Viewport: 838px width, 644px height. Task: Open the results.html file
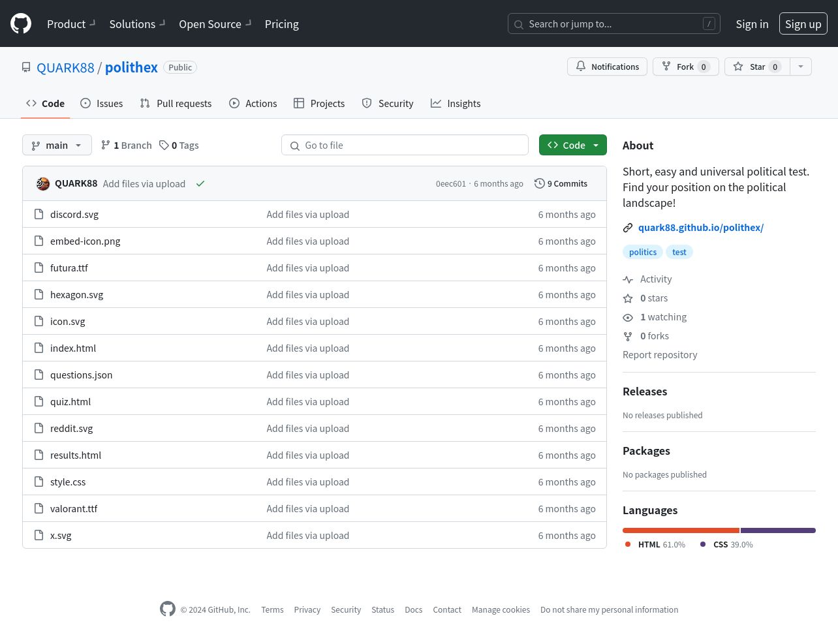(76, 455)
